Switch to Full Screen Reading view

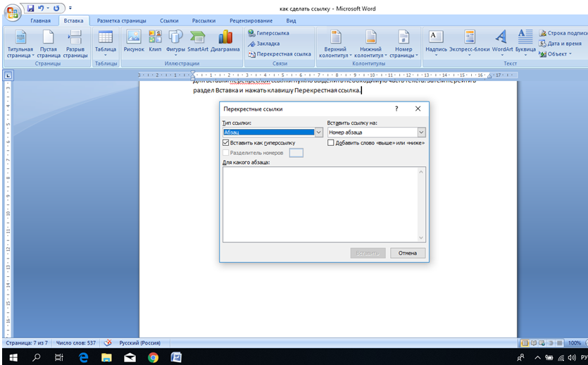coord(534,343)
